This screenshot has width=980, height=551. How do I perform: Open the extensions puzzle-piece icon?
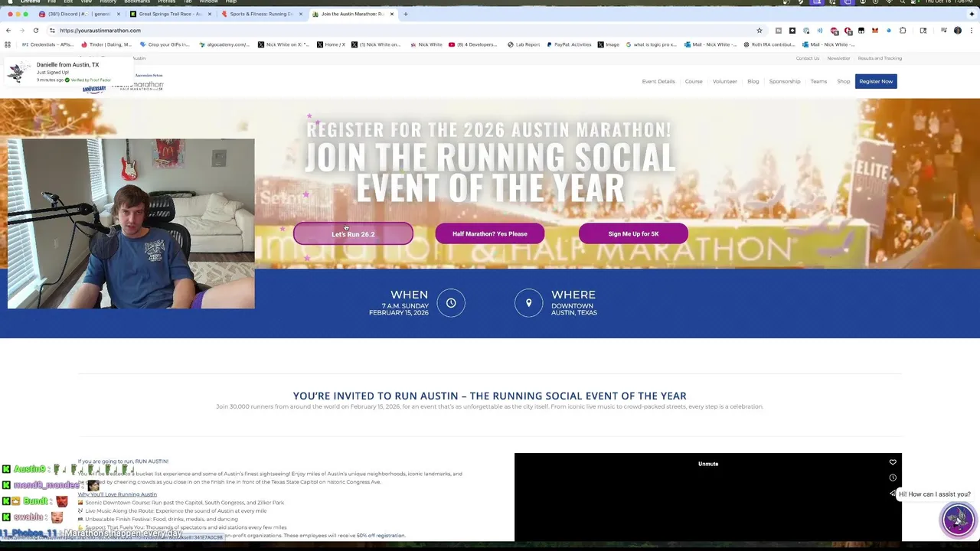[903, 31]
